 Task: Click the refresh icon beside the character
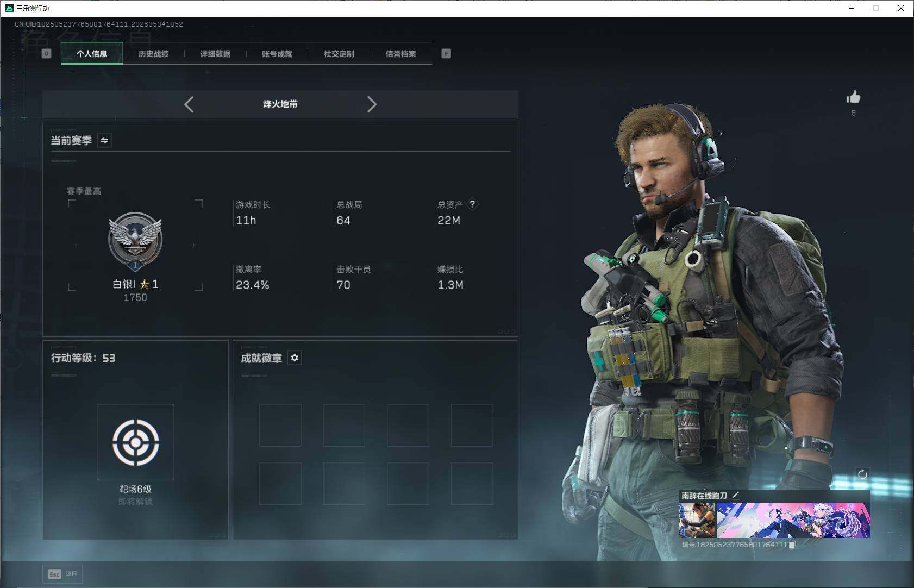(862, 474)
